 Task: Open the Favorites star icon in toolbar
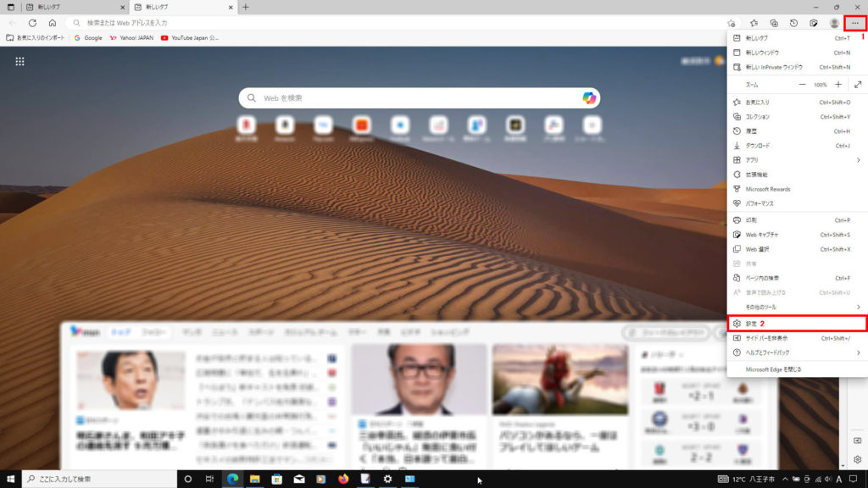(x=754, y=23)
